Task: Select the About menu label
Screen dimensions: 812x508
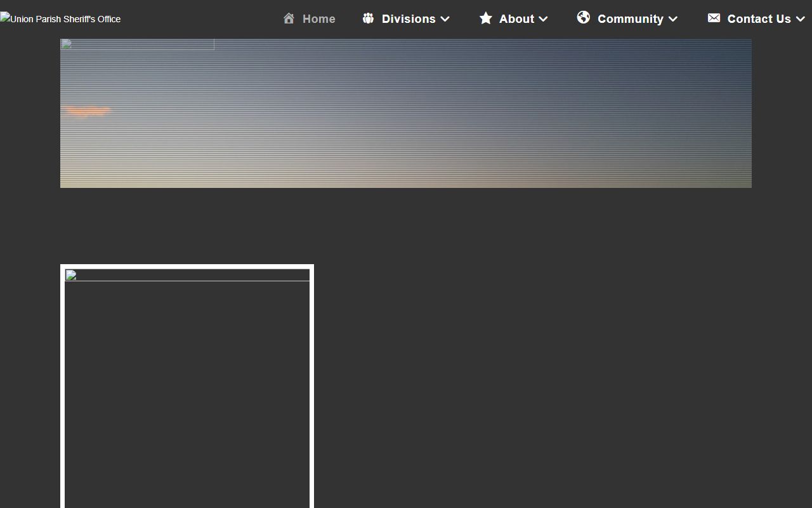Action: (516, 19)
